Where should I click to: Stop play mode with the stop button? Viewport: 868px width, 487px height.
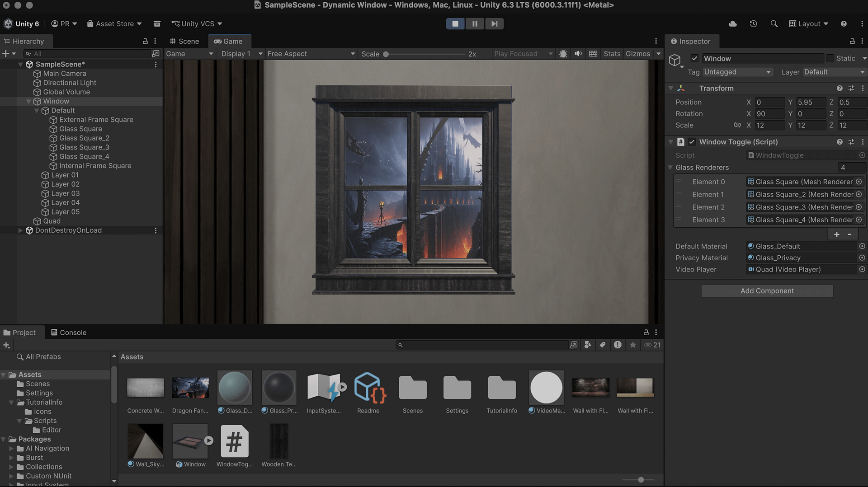click(x=455, y=24)
